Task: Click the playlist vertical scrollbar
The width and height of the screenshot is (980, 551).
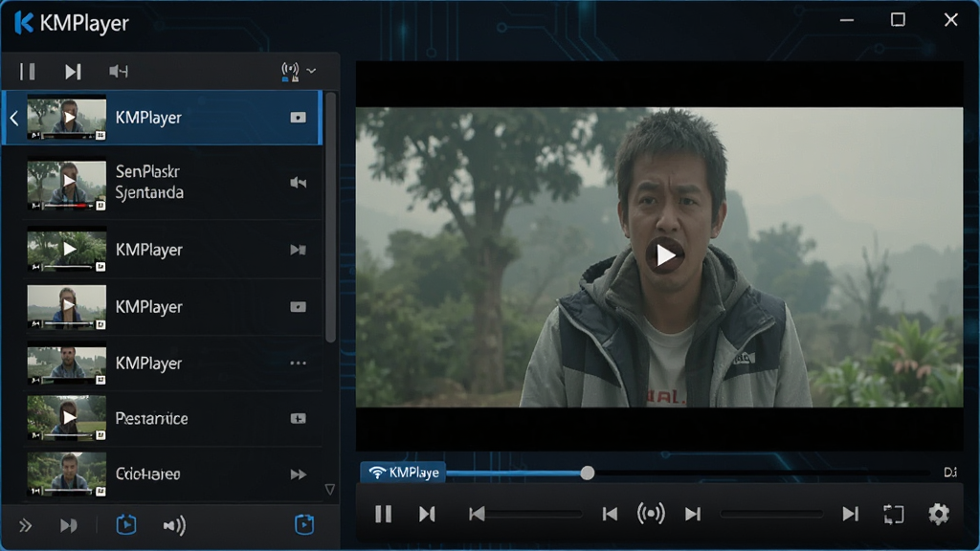Action: click(x=330, y=217)
